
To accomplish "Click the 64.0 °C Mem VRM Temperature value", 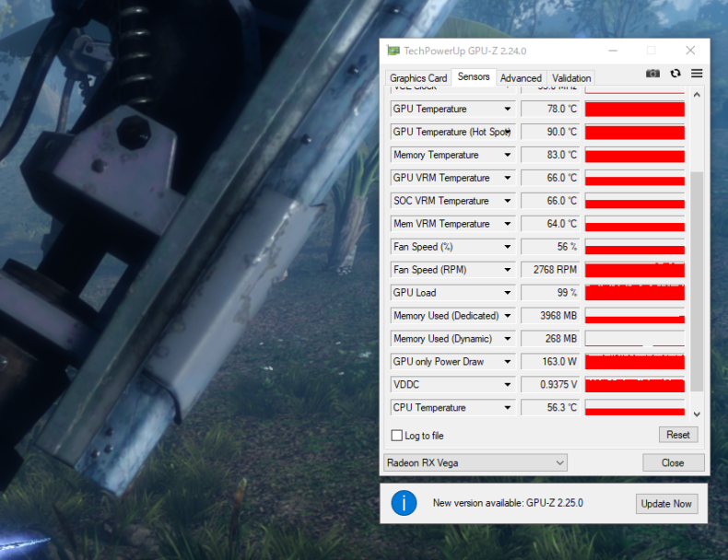I will point(550,224).
